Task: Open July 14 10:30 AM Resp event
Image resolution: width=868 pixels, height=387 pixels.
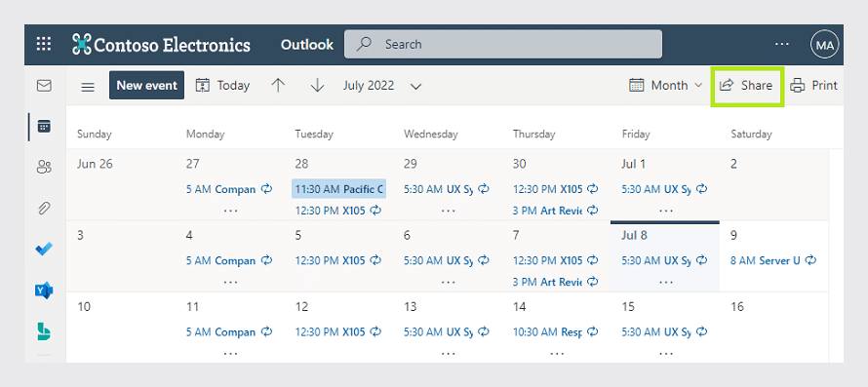Action: [556, 332]
